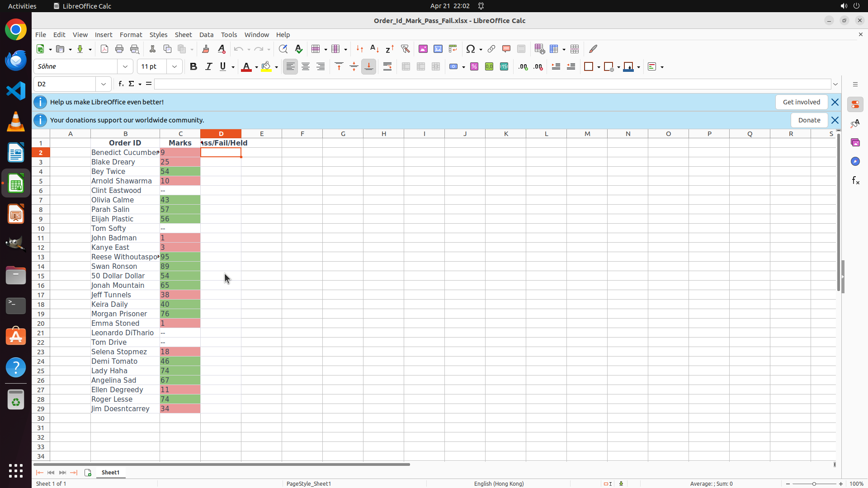Click the Clone Formatting paintbrush icon

206,49
